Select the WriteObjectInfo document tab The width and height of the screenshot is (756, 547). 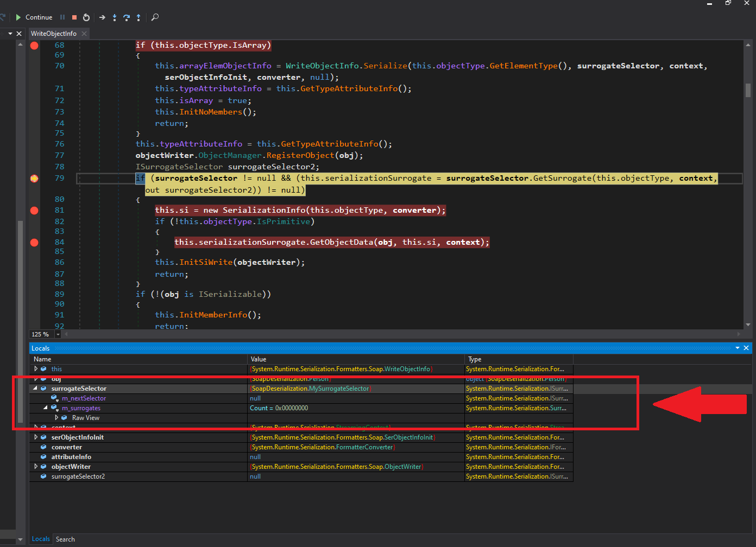54,34
